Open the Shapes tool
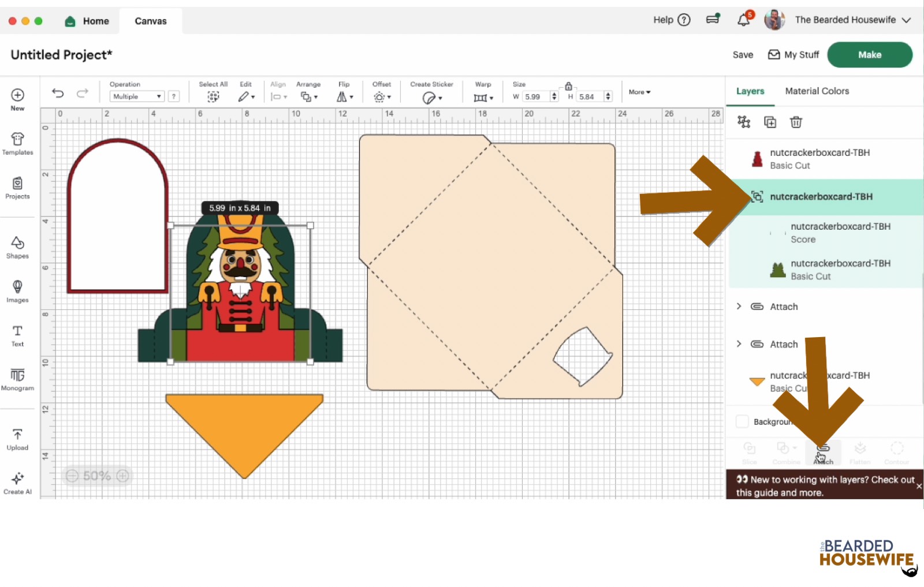Screen dimensions: 924x587 tap(17, 247)
